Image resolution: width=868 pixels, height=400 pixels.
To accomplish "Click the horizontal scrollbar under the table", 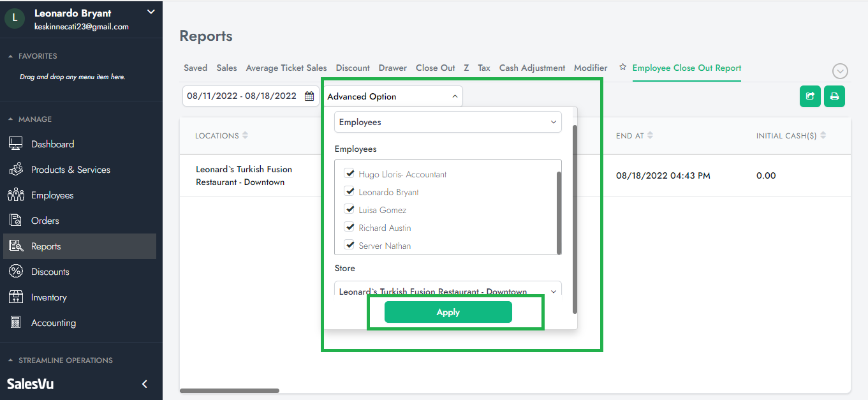I will point(230,390).
